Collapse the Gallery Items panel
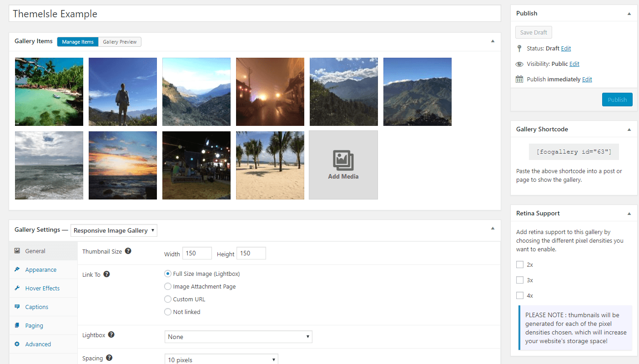Screen dimensions: 639x364 [x=493, y=41]
